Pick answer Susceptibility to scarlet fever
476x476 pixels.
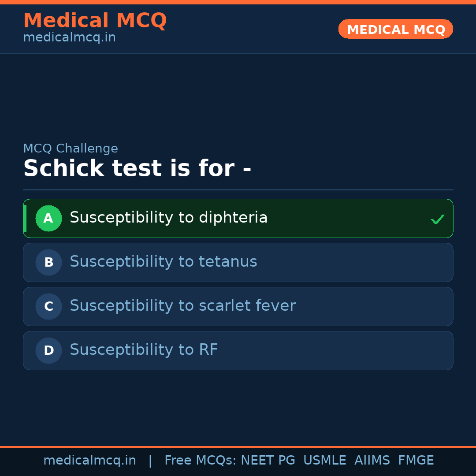182,306
